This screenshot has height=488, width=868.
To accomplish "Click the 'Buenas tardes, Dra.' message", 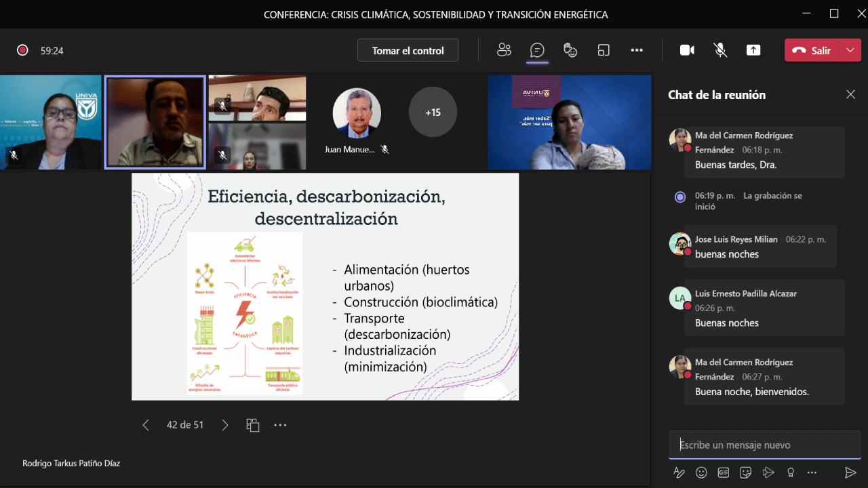I will (736, 165).
